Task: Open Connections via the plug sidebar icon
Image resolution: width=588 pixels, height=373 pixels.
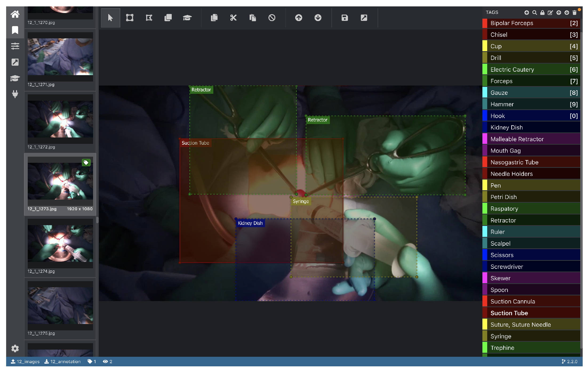Action: (x=15, y=94)
